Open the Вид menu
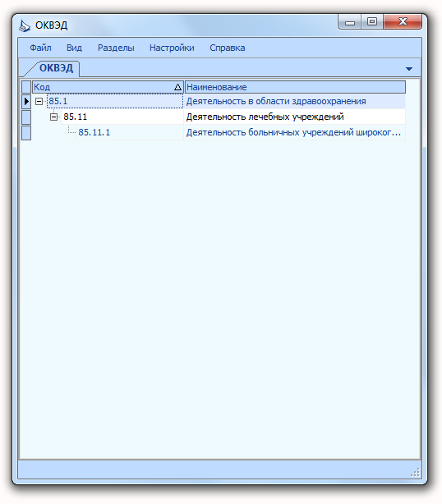Image resolution: width=442 pixels, height=504 pixels. tap(74, 48)
